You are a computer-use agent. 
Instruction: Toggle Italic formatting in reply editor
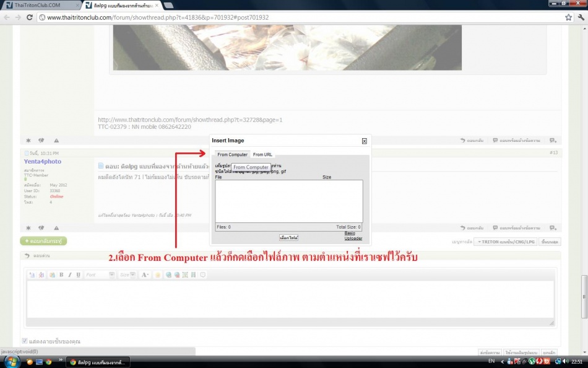click(x=69, y=274)
